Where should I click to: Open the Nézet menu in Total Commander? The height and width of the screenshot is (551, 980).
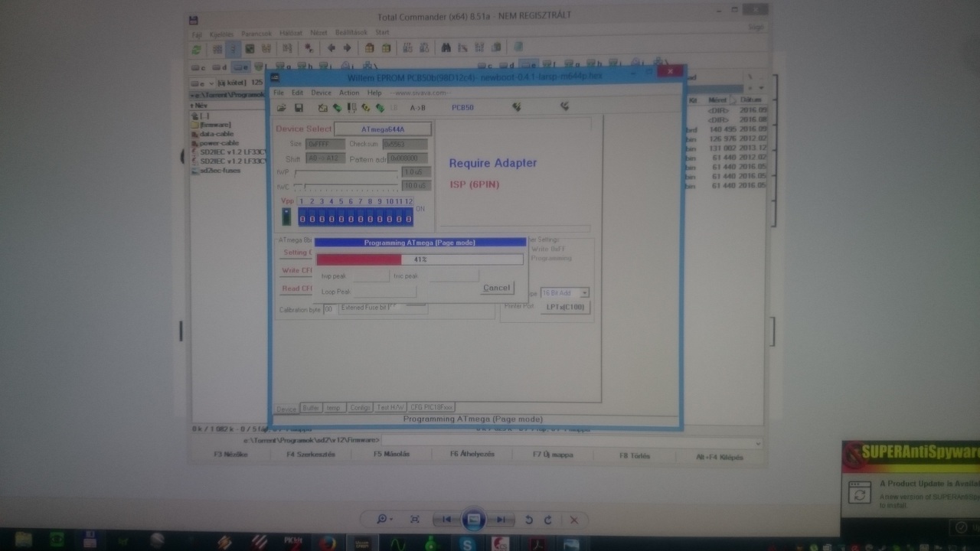318,33
